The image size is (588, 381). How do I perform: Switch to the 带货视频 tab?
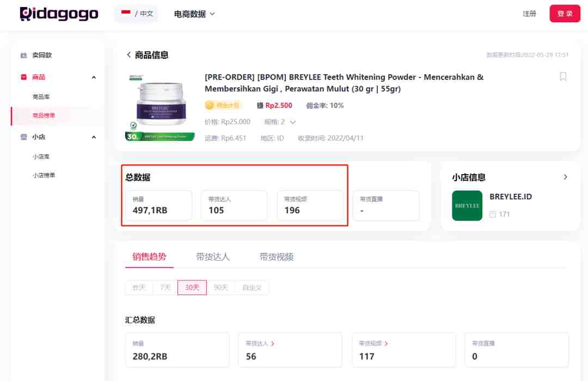(x=277, y=257)
